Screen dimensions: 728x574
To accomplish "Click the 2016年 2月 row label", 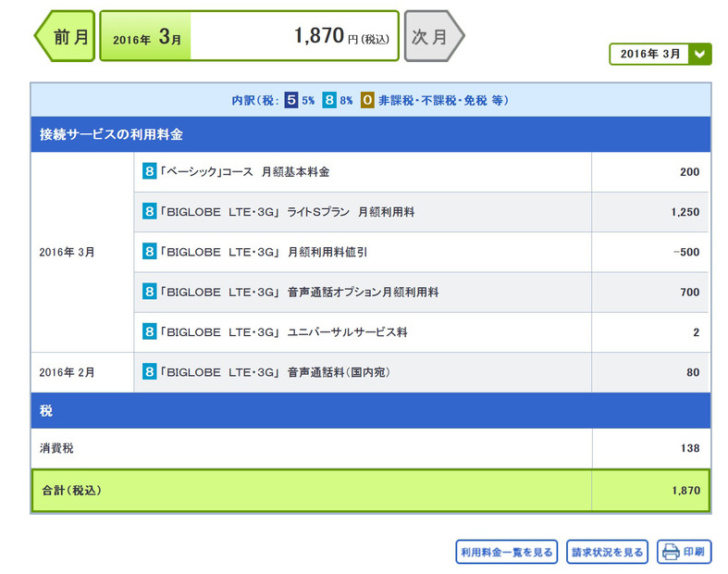I will tap(67, 372).
